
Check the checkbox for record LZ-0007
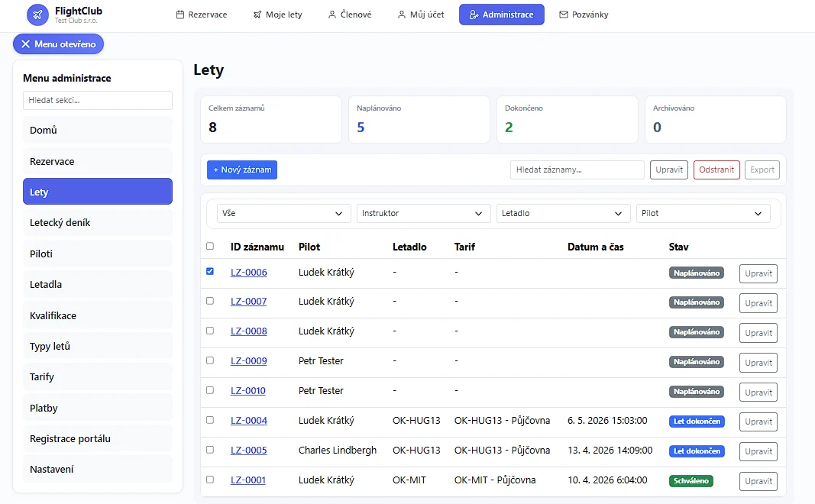[210, 301]
